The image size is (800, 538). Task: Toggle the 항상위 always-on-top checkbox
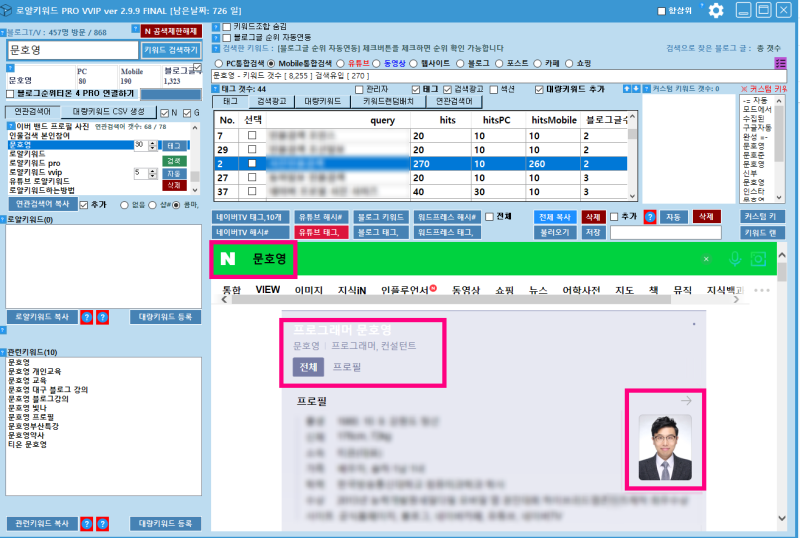661,11
